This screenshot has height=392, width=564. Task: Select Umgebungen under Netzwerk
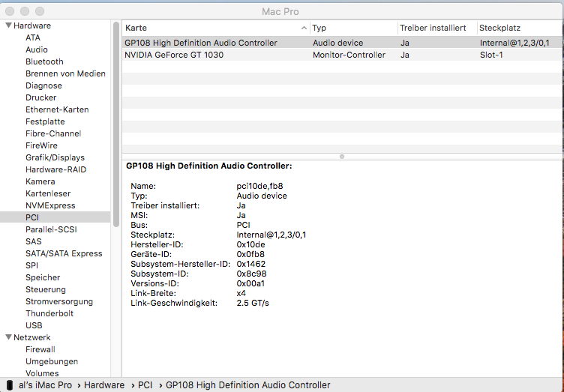[x=52, y=361]
